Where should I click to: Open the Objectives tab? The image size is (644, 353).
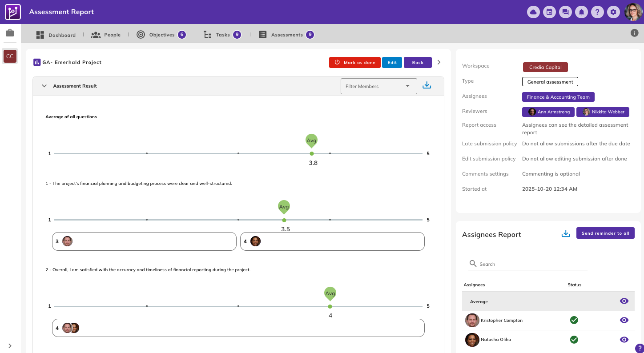coord(161,35)
